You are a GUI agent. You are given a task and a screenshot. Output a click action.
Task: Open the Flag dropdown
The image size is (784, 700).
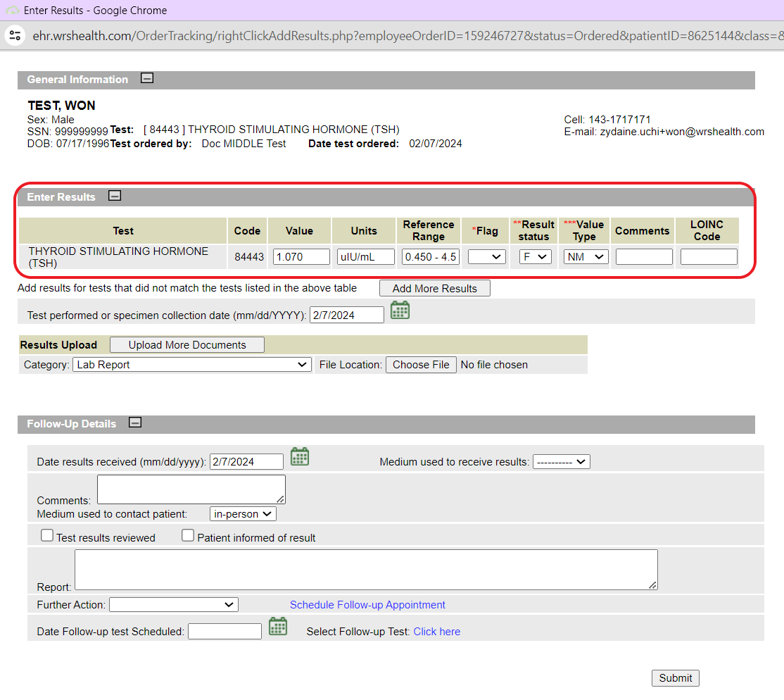(487, 257)
